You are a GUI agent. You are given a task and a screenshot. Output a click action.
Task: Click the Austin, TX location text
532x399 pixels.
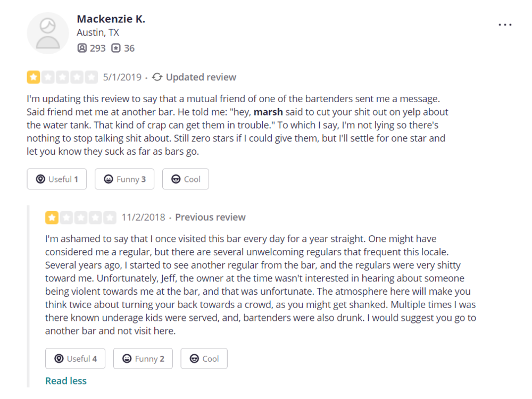98,33
